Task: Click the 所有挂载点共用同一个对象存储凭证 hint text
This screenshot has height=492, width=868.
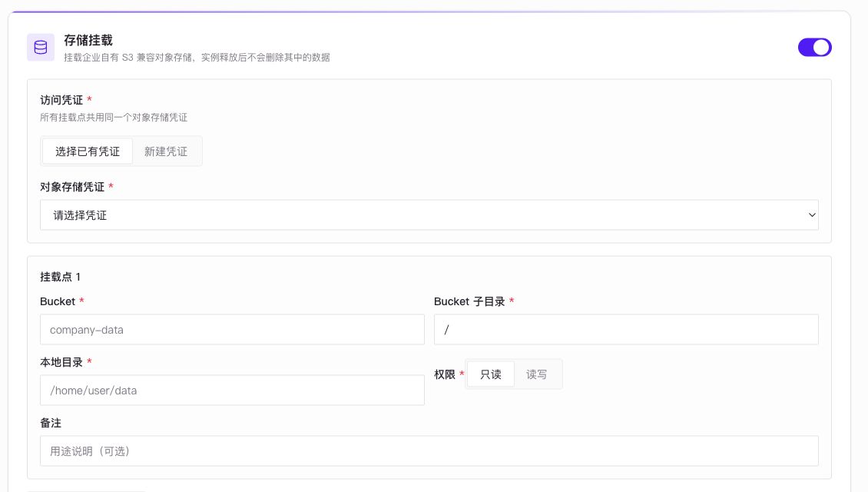Action: (114, 118)
